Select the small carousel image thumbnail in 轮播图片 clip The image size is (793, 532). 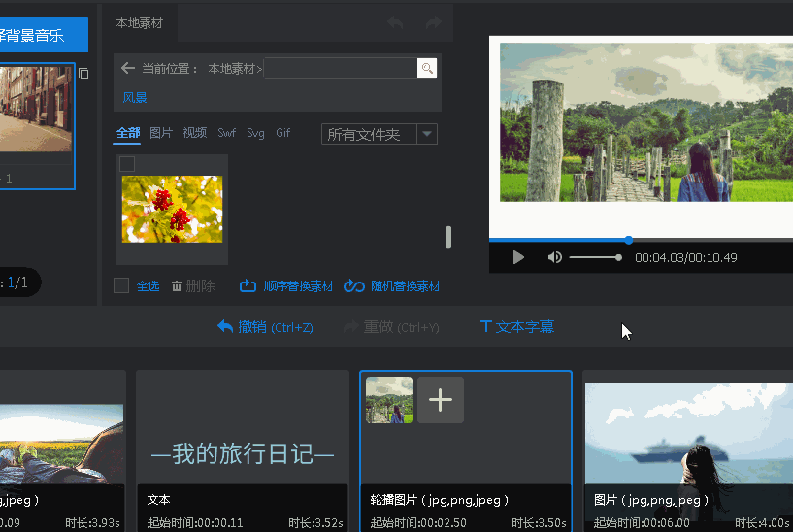click(x=389, y=400)
